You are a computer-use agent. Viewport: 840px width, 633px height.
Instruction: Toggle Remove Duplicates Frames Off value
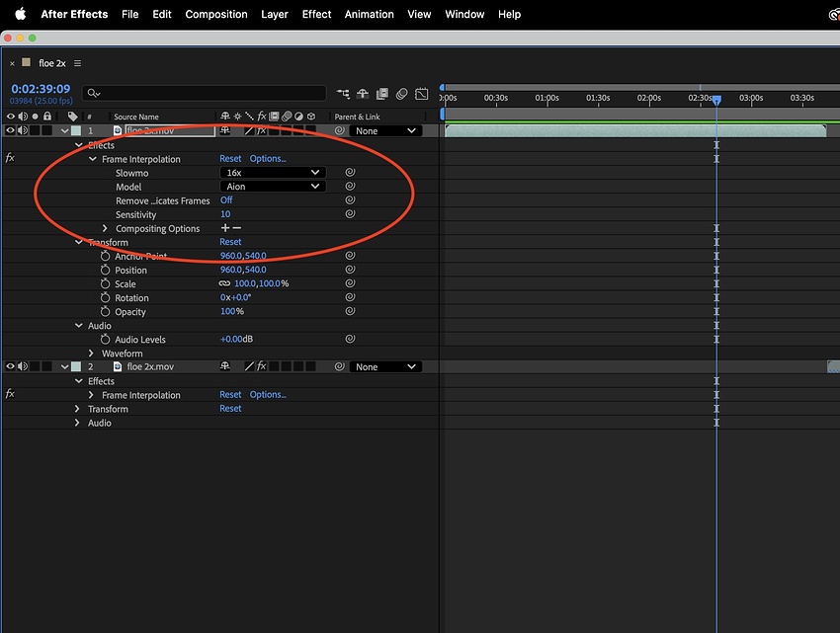pos(226,200)
